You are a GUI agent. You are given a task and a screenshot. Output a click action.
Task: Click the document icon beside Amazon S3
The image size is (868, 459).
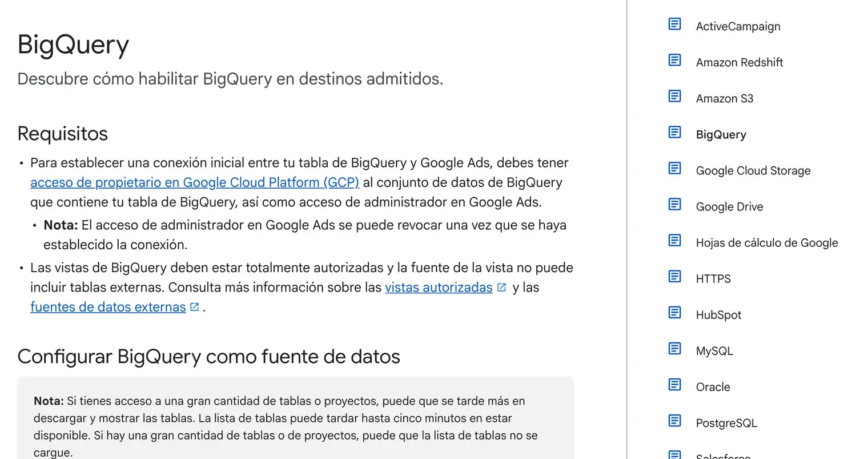tap(674, 96)
